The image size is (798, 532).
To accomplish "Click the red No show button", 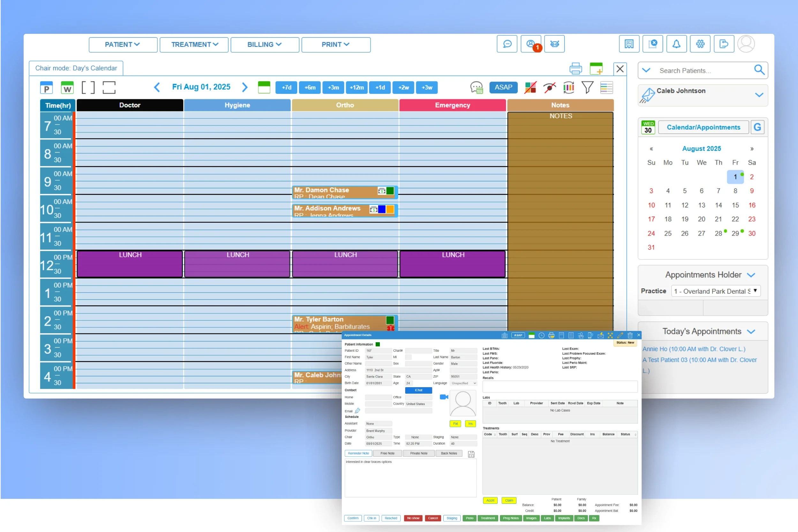I will point(413,518).
